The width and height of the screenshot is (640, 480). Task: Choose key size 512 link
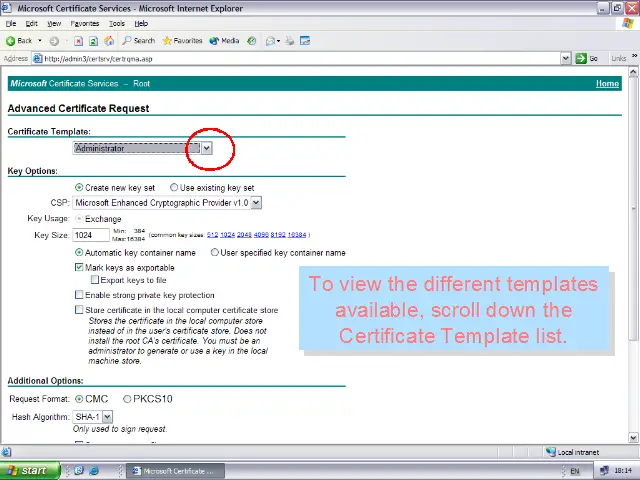tap(212, 235)
